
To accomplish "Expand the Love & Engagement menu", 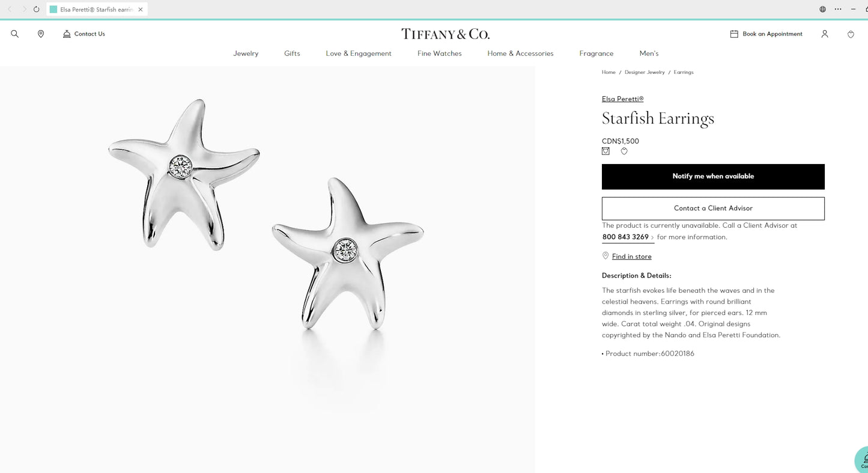I will (359, 53).
